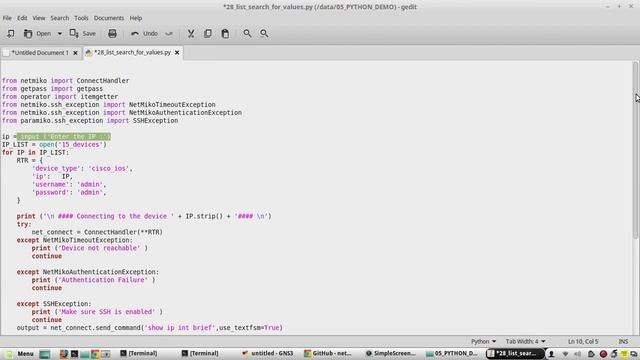Click the 'device_type': 'cisco_ios' line
Viewport: 640px width, 360px height.
pyautogui.click(x=82, y=169)
